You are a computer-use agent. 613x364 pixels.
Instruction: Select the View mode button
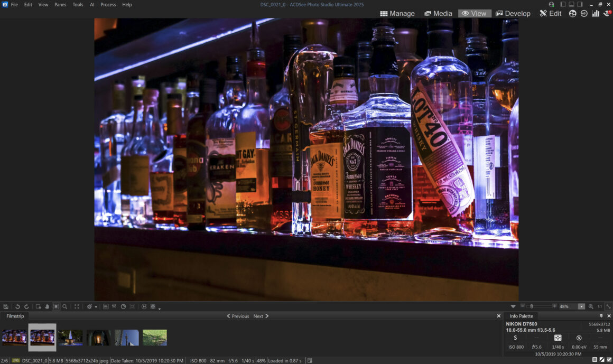tap(474, 13)
